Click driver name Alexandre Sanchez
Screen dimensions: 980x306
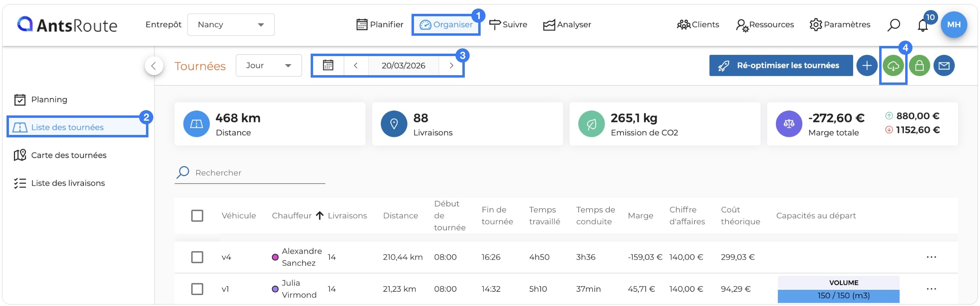click(x=302, y=257)
